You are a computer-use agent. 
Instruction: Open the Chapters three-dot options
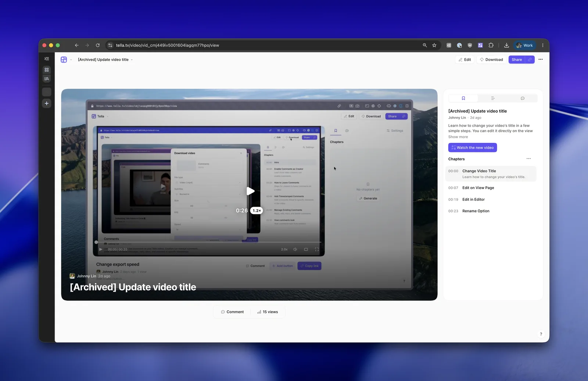coord(528,159)
